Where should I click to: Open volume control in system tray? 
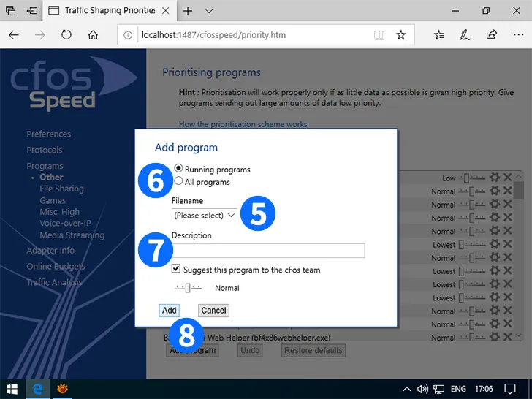tap(422, 389)
